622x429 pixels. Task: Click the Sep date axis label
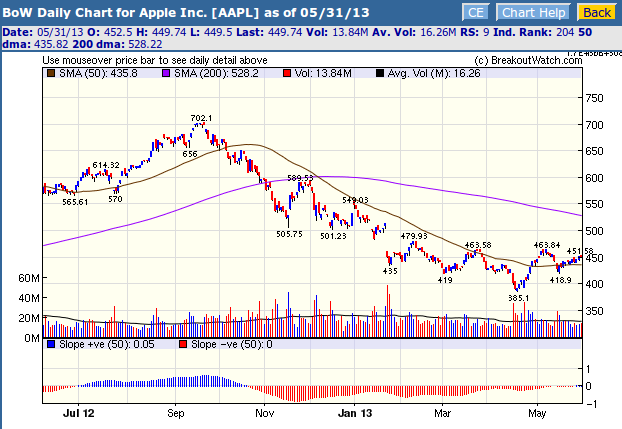coord(176,413)
